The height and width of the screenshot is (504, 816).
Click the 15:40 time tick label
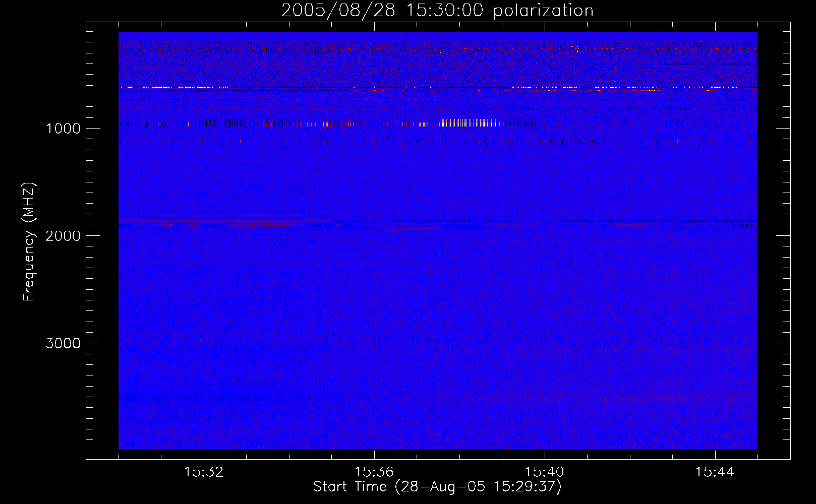[x=545, y=472]
